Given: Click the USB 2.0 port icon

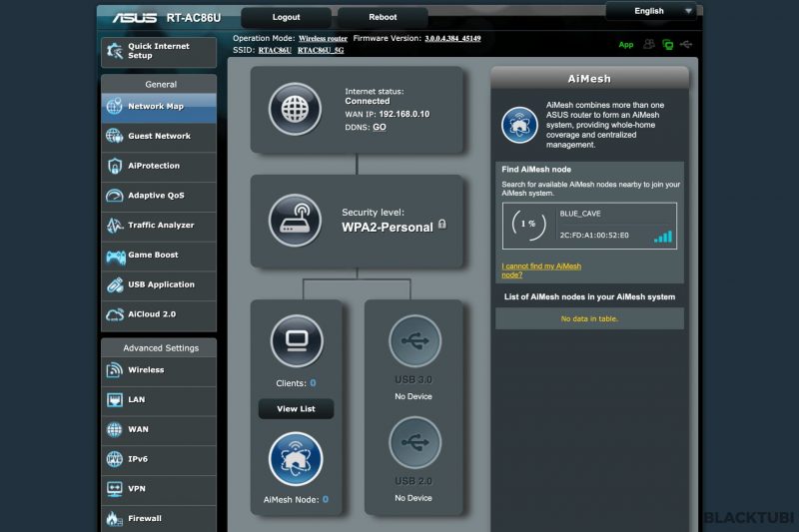Looking at the screenshot, I should click(x=414, y=442).
